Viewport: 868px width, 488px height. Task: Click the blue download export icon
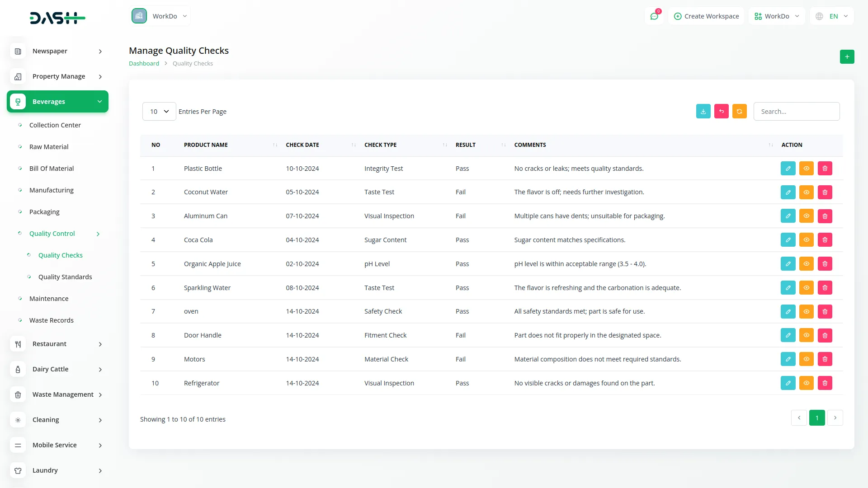[703, 111]
